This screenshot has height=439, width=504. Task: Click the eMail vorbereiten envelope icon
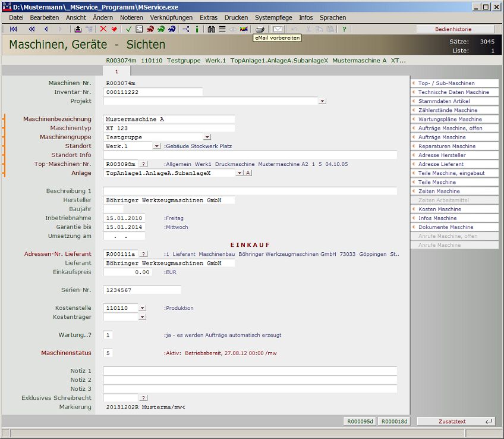coord(276,29)
